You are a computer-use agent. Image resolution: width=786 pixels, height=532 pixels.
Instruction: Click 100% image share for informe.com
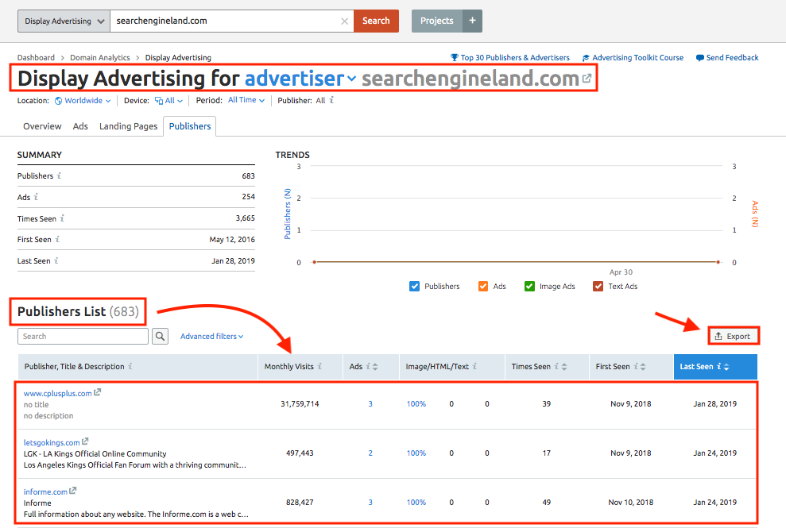[x=416, y=502]
